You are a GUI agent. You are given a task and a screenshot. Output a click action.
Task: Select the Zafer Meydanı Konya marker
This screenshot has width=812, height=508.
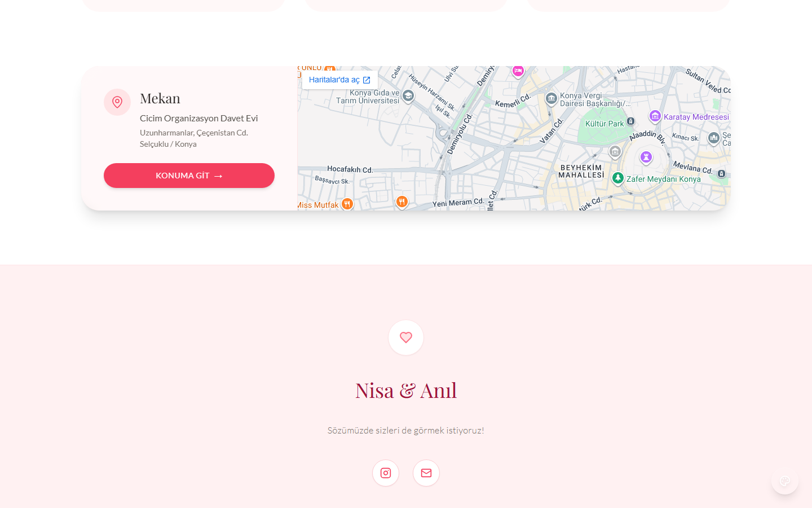[x=618, y=178]
